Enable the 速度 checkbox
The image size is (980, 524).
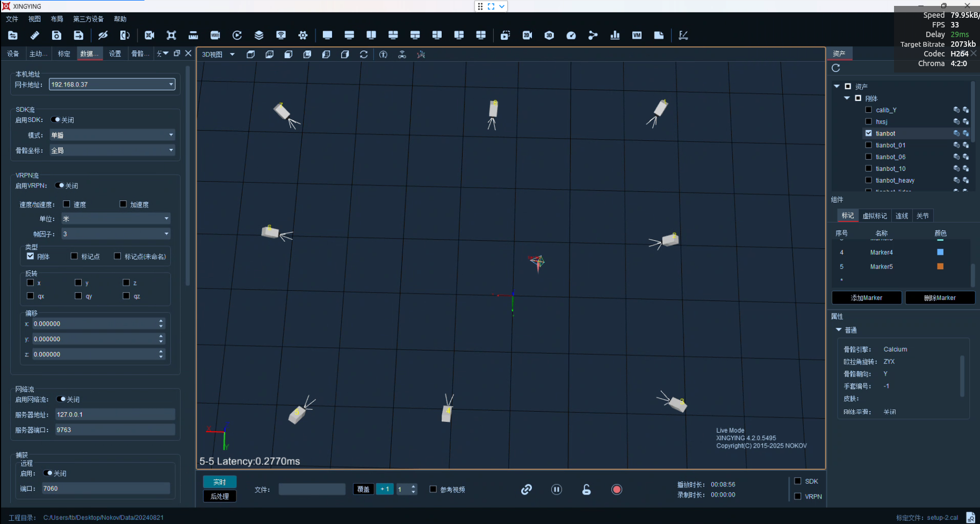coord(67,204)
